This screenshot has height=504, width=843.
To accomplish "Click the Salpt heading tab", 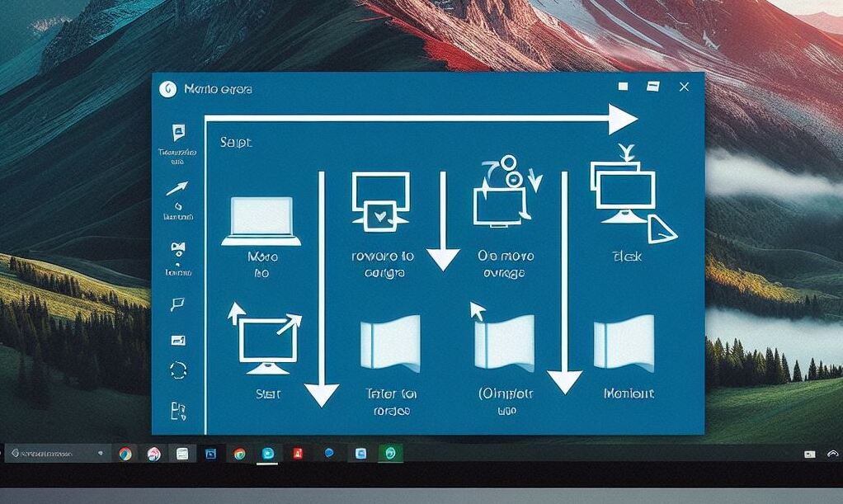I will [236, 143].
